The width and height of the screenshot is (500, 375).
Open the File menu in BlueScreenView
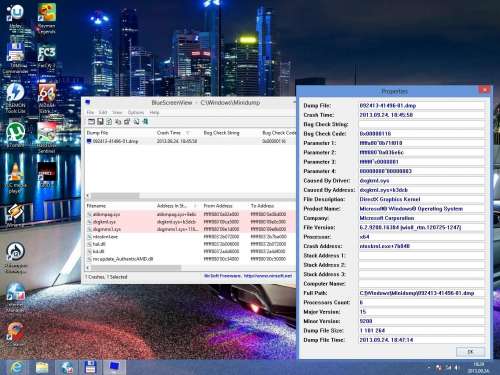pos(90,112)
